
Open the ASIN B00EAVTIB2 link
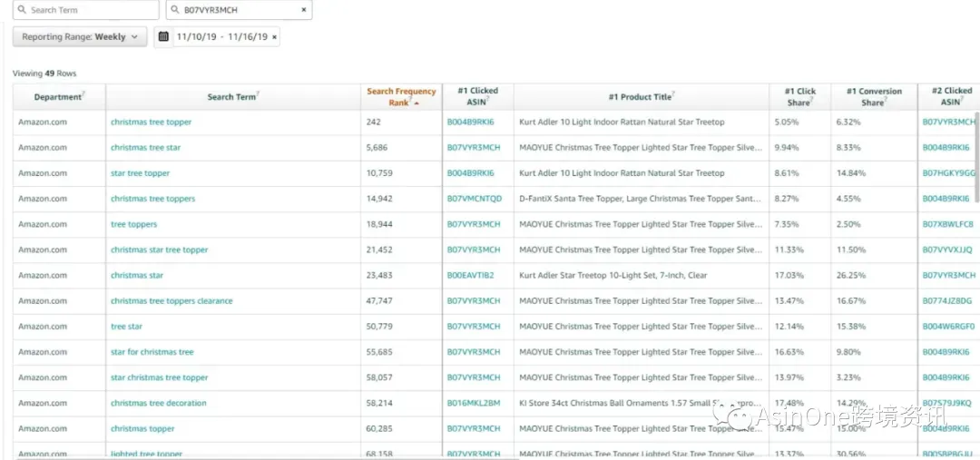[x=471, y=275]
